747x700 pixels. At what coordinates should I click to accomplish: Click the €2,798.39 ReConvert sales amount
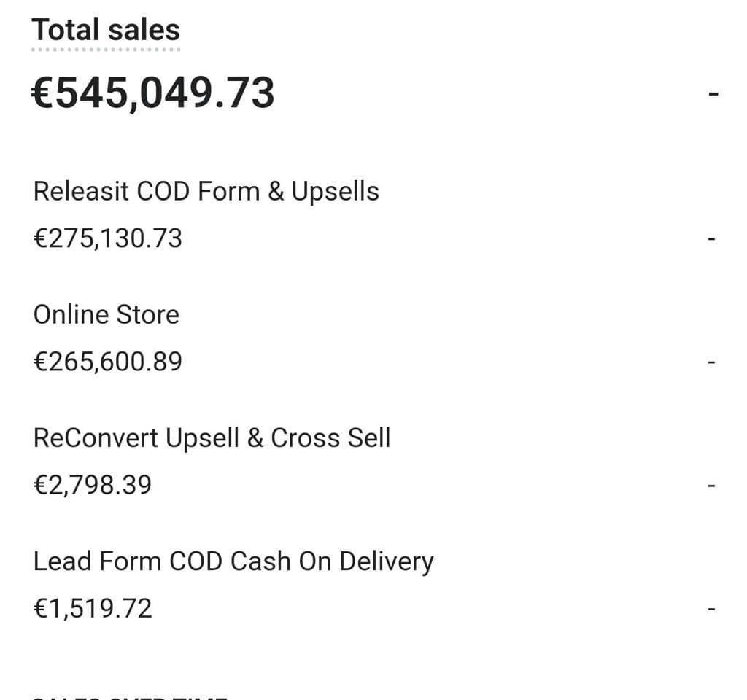pos(93,485)
